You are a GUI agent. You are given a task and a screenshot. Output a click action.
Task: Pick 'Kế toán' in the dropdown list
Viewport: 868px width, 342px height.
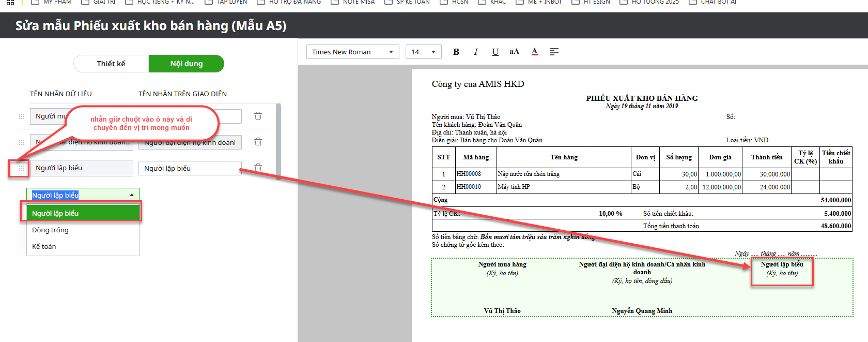click(x=44, y=247)
